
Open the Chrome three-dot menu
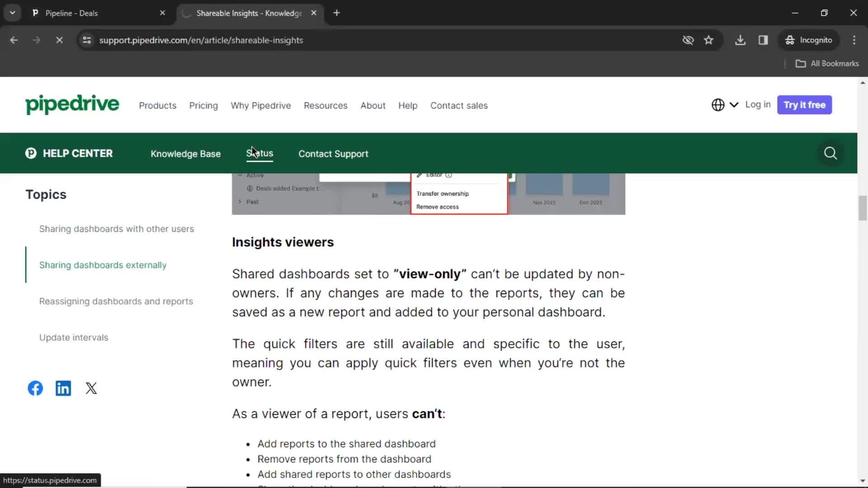pyautogui.click(x=854, y=40)
